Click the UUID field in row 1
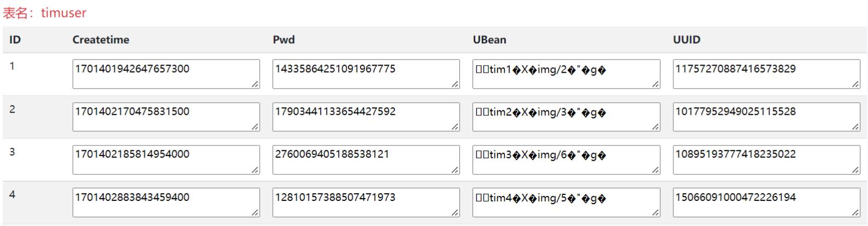Screen dimensions: 868x226 point(766,74)
